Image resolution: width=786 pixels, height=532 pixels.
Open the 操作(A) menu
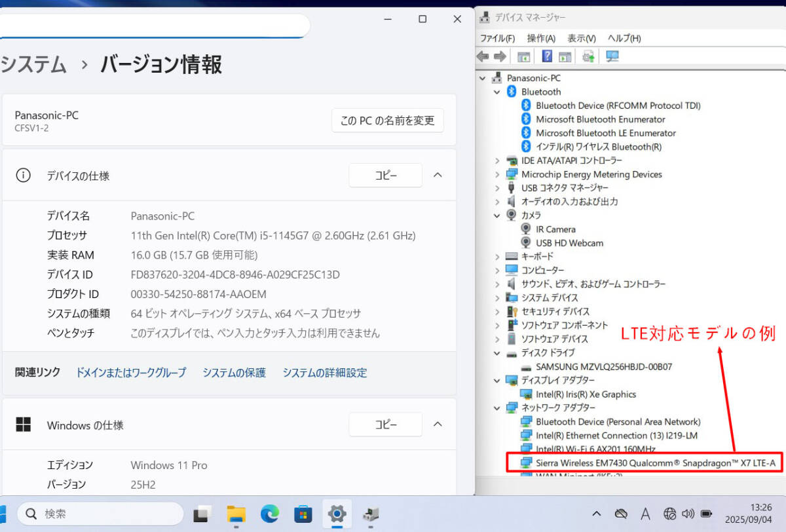point(541,39)
